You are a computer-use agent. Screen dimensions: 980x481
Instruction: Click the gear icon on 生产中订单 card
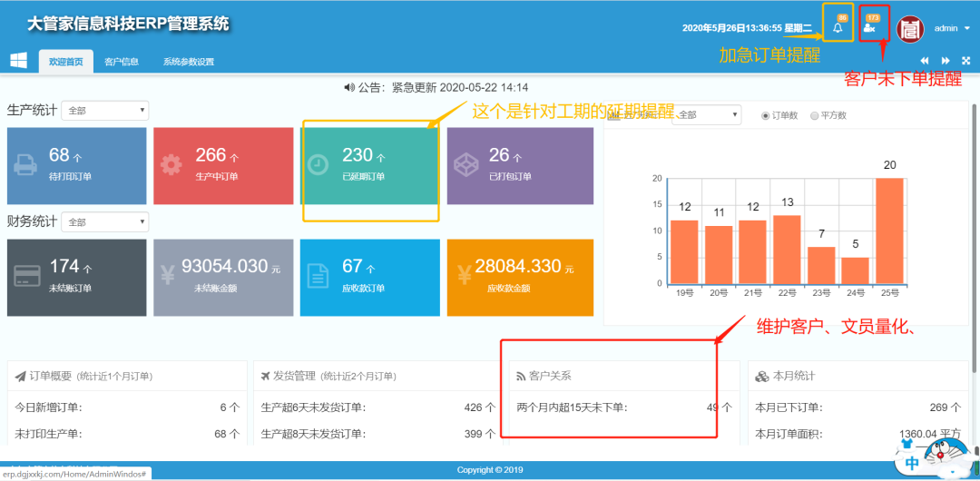(x=171, y=165)
